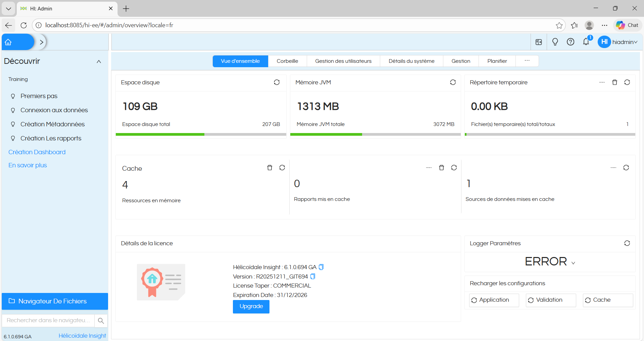Refresh the cached data sources count
The width and height of the screenshot is (644, 341).
pos(626,168)
